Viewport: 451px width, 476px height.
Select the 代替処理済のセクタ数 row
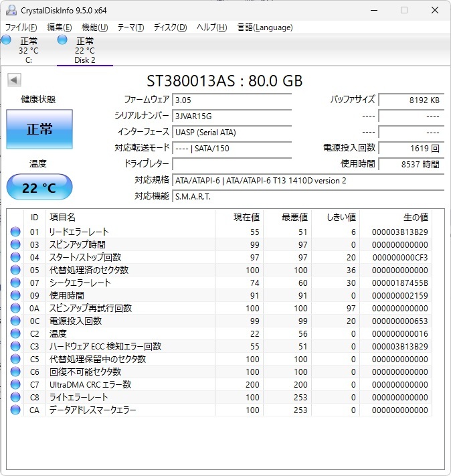coord(89,270)
